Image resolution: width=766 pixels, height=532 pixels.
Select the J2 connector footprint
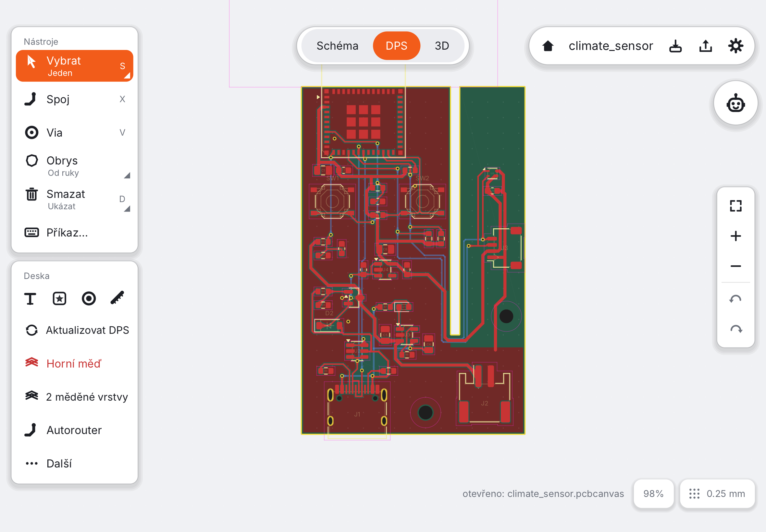(484, 394)
